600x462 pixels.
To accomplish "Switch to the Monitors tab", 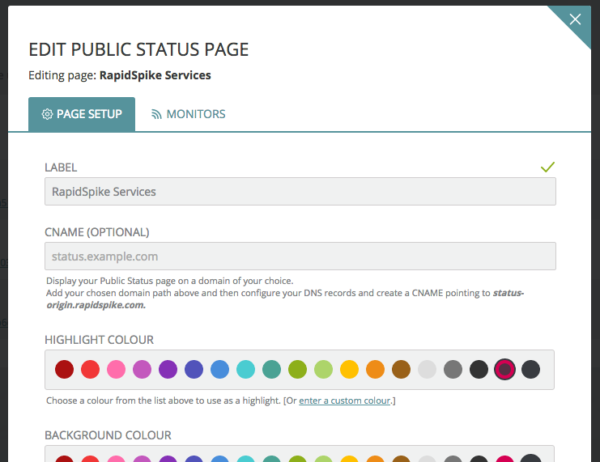I will (x=188, y=114).
